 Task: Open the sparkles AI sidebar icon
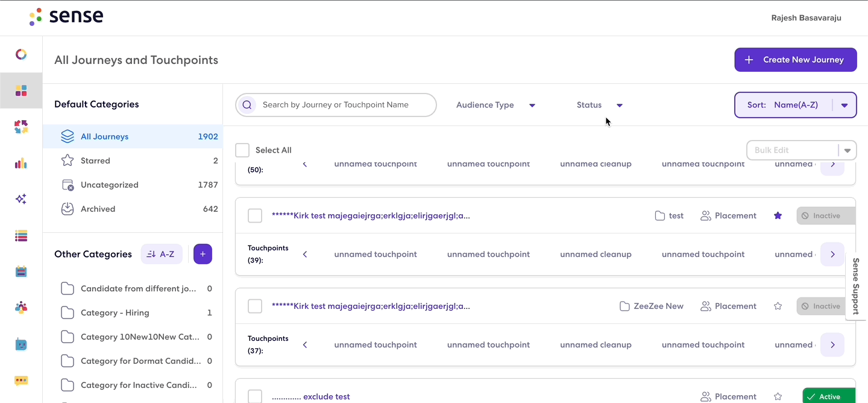pos(21,199)
